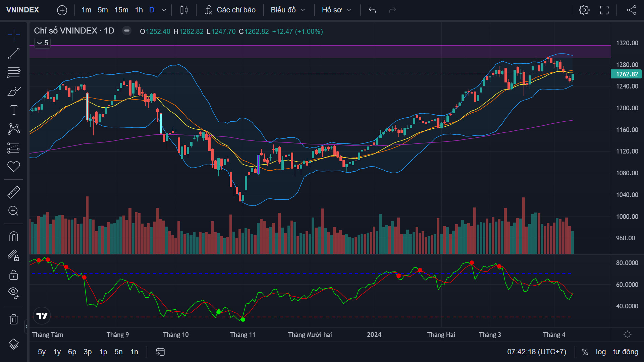
Task: Select the 1y date range
Action: (57, 352)
